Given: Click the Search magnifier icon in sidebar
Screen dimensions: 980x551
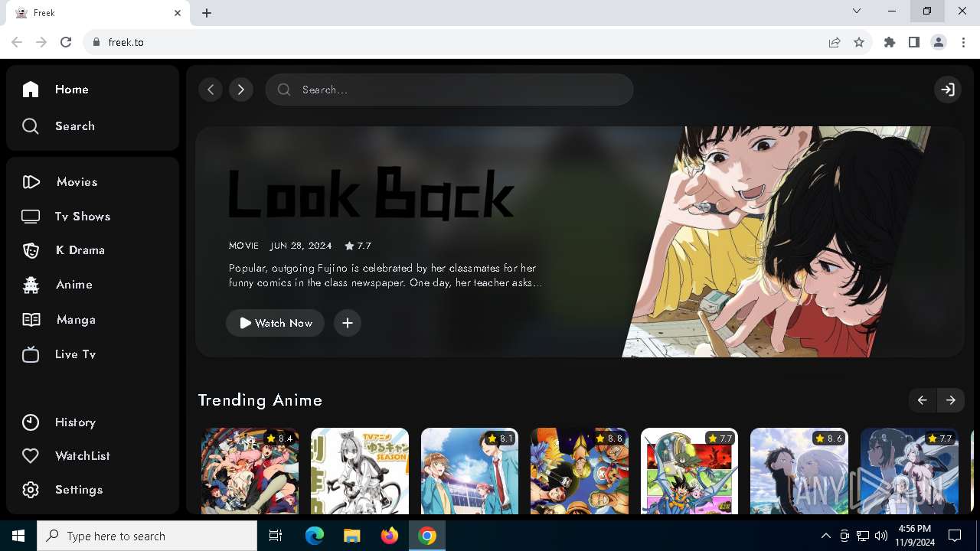Looking at the screenshot, I should point(31,126).
